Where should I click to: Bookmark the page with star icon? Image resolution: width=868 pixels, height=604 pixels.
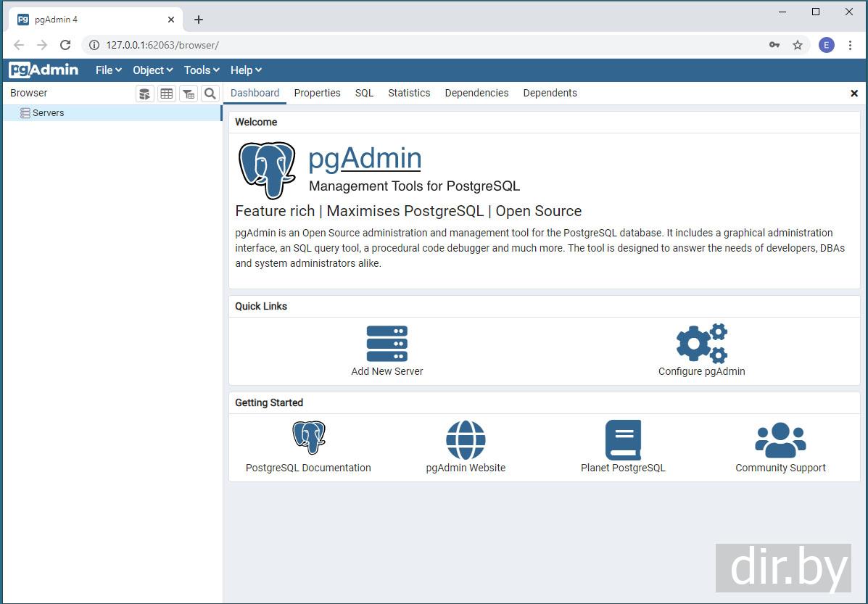tap(798, 45)
